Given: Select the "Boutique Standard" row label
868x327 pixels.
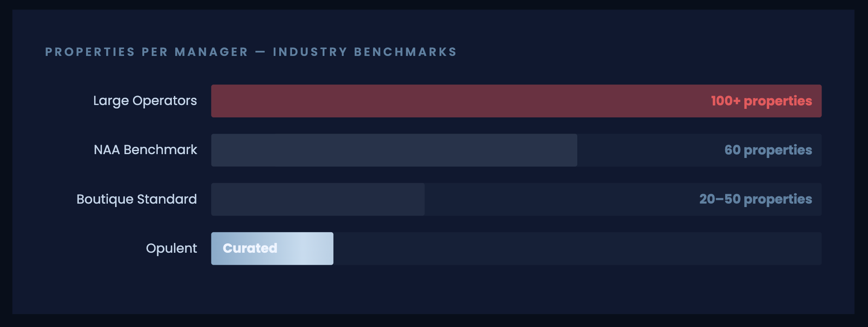Looking at the screenshot, I should click(136, 199).
